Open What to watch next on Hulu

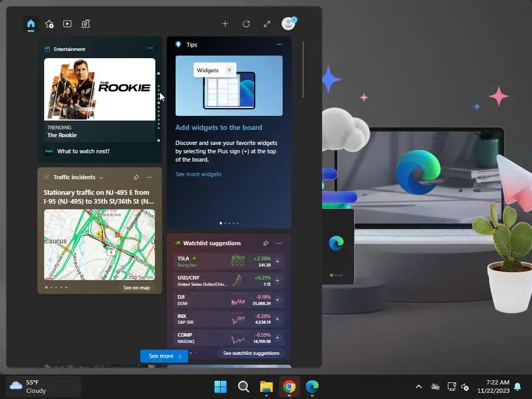click(x=83, y=151)
